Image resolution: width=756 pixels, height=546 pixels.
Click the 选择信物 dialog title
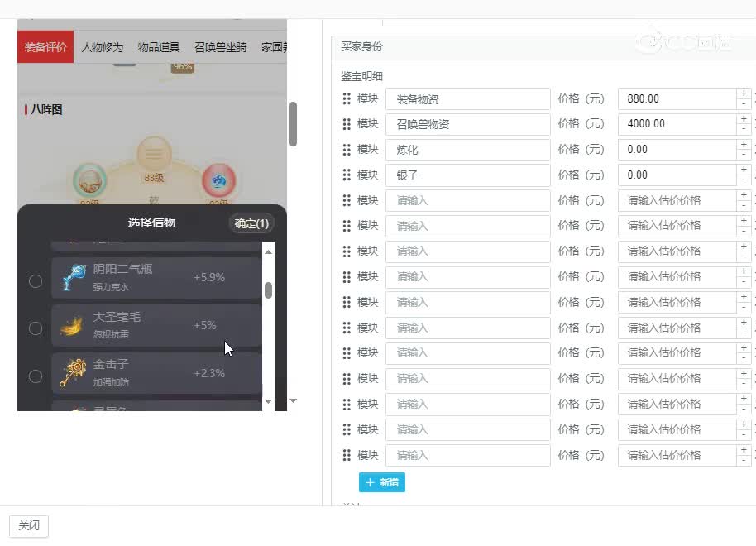[151, 223]
